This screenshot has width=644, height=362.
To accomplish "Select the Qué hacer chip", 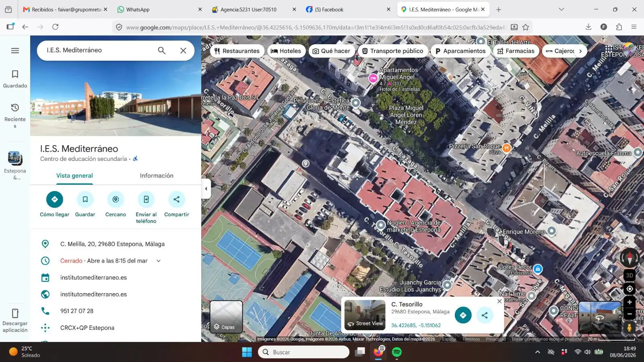I will [332, 51].
